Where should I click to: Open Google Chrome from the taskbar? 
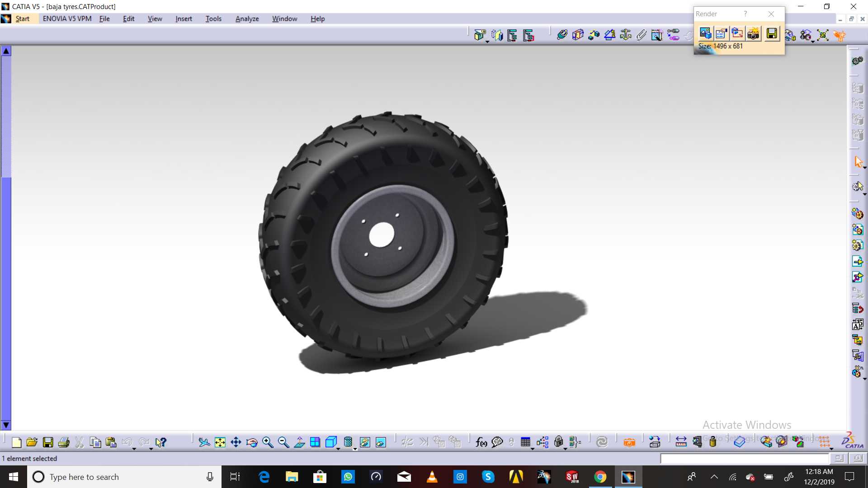pos(600,477)
